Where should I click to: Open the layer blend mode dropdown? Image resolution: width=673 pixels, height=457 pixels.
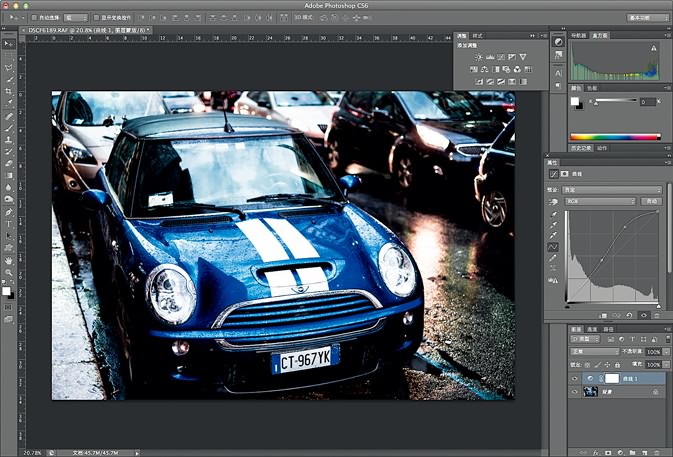[594, 352]
